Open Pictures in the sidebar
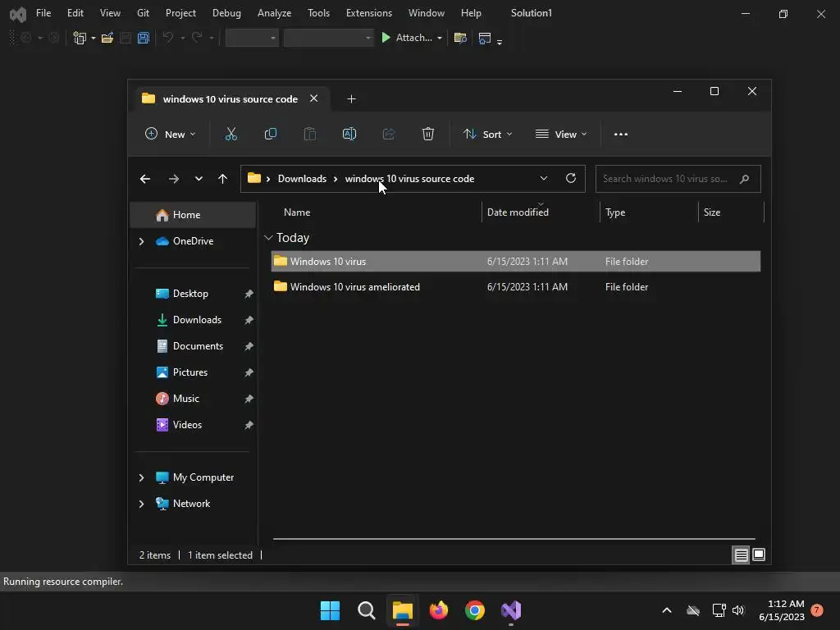Image resolution: width=840 pixels, height=630 pixels. [x=189, y=372]
